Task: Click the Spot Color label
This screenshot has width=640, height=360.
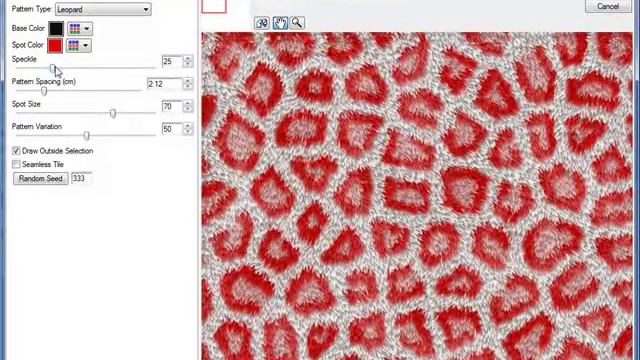Action: (x=27, y=45)
